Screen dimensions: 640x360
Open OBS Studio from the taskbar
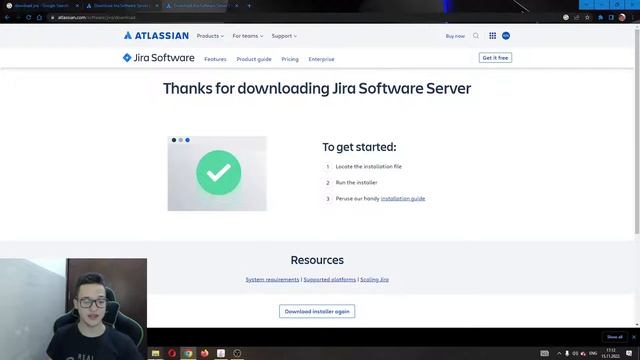(x=237, y=353)
